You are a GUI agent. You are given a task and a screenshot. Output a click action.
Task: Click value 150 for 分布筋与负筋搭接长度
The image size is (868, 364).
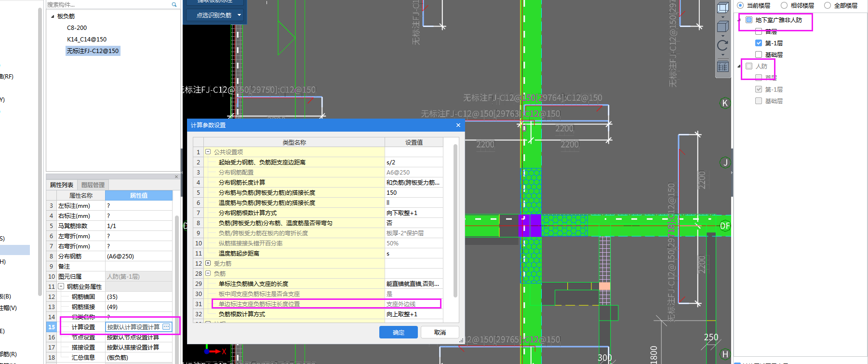[414, 192]
